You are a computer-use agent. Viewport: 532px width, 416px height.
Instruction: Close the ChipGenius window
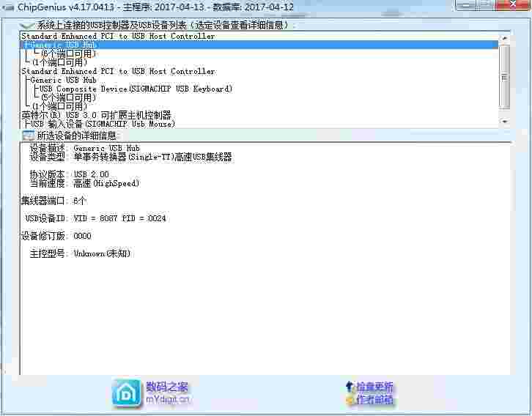[x=513, y=4]
